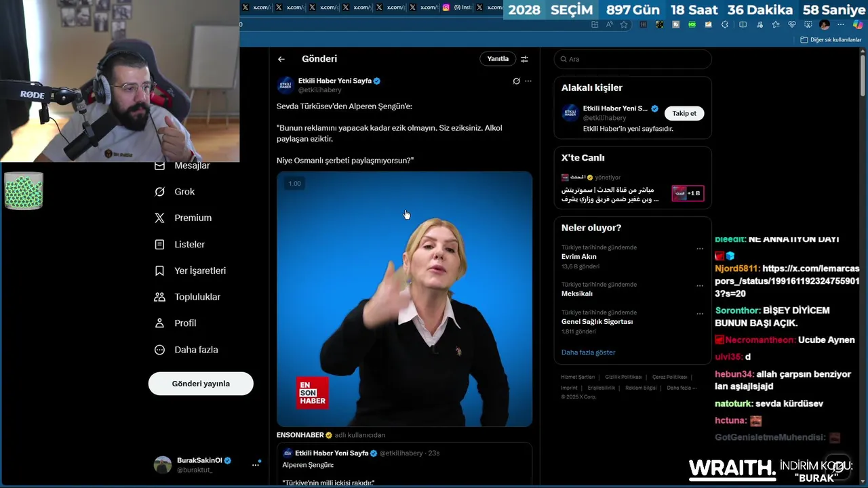Click the X Premium logo icon

click(x=159, y=218)
